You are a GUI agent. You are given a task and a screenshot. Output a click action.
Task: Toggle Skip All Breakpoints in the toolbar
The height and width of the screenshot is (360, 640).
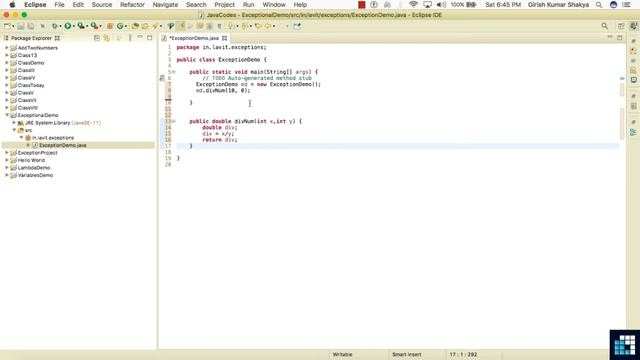point(42,26)
